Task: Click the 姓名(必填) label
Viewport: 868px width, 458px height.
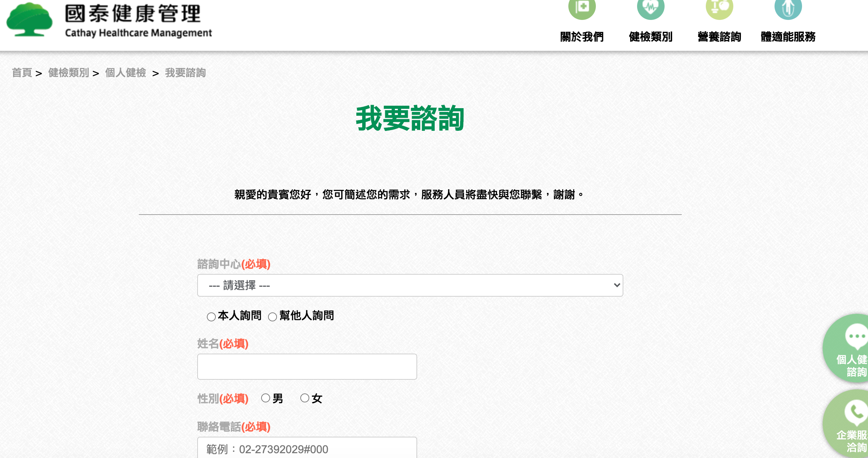Action: point(223,344)
